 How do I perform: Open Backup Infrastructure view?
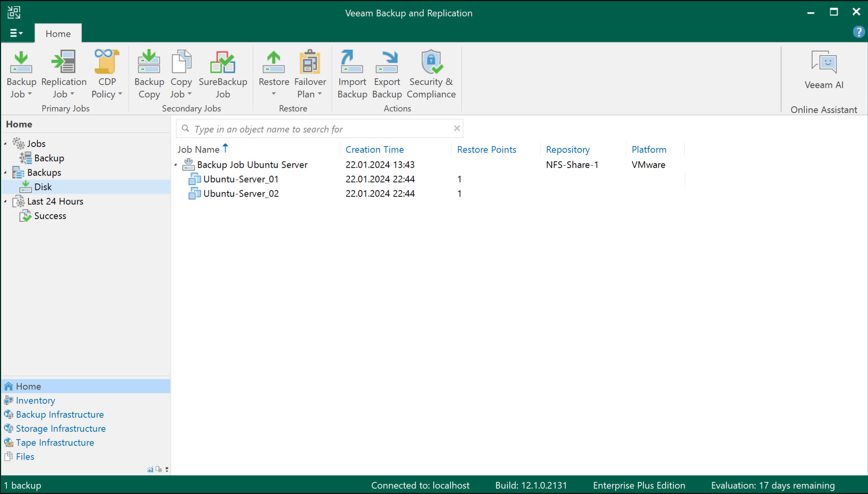[x=59, y=414]
